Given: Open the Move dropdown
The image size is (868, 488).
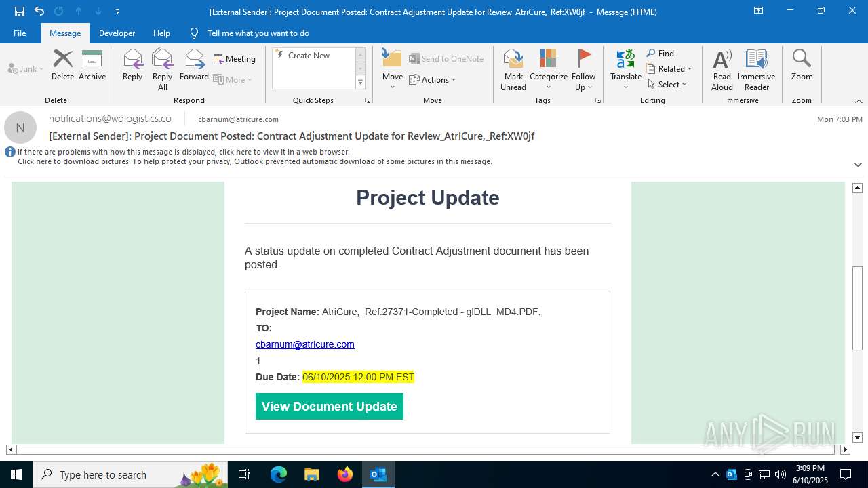Looking at the screenshot, I should click(393, 70).
